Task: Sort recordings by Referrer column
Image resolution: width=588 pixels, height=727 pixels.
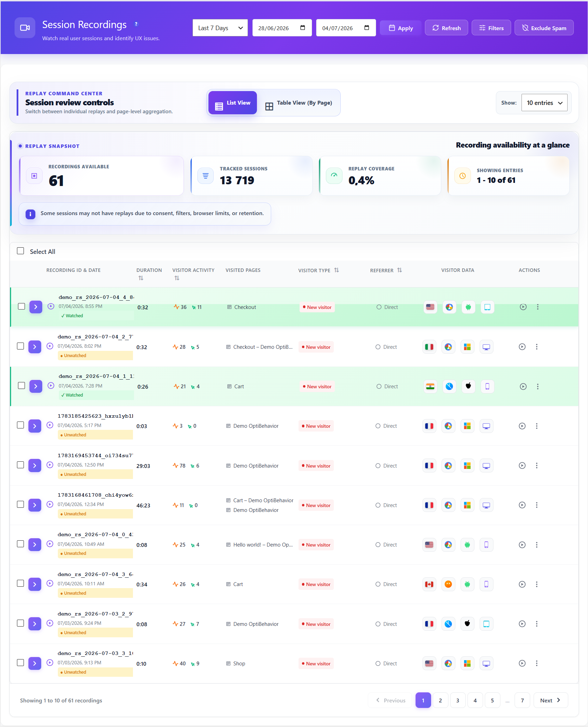Action: click(400, 270)
